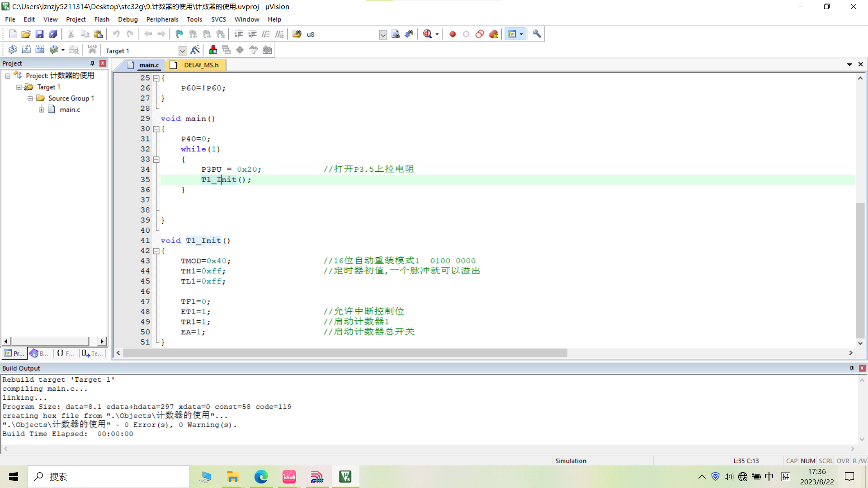Create a new file with the New icon
Screen dimensions: 868x488
(x=13, y=34)
